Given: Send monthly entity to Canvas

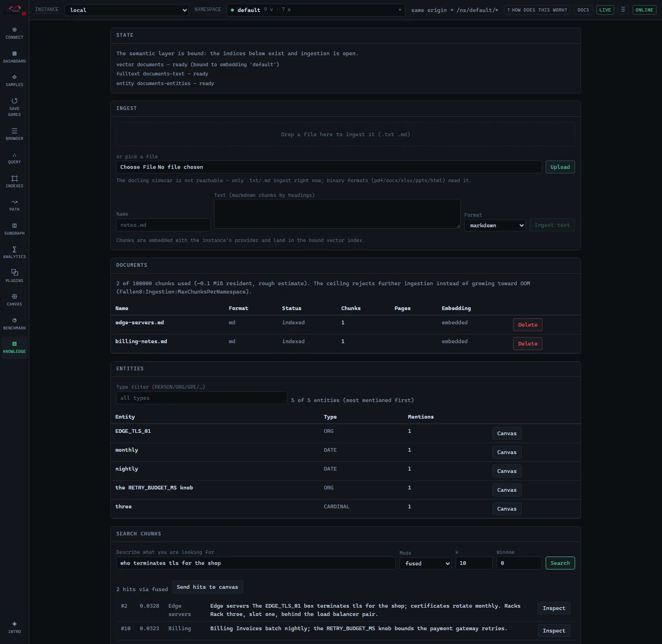Looking at the screenshot, I should coord(507,452).
